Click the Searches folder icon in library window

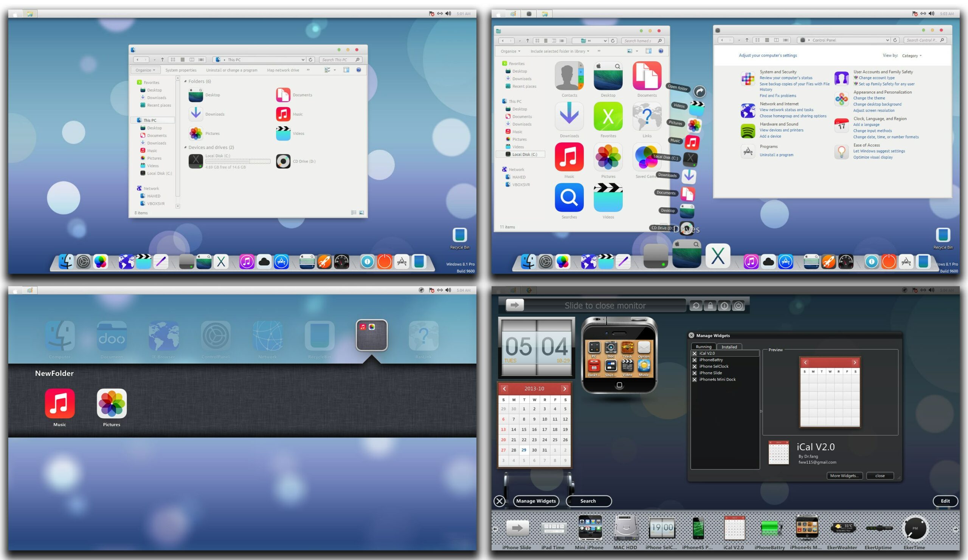[569, 197]
